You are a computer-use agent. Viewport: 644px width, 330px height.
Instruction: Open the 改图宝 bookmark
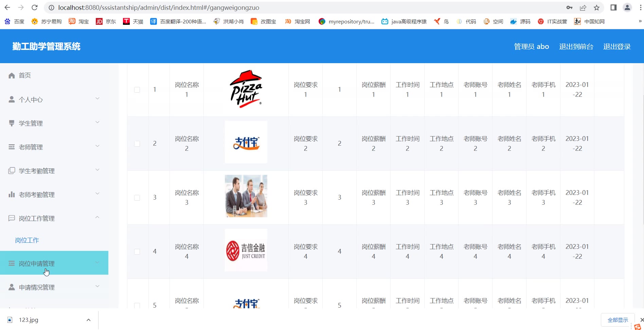click(x=263, y=21)
